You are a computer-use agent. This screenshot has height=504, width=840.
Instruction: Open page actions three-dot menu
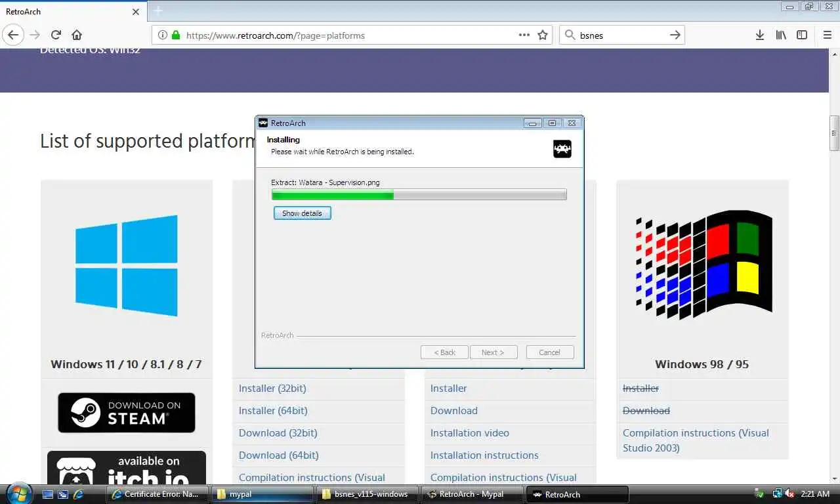click(x=524, y=35)
